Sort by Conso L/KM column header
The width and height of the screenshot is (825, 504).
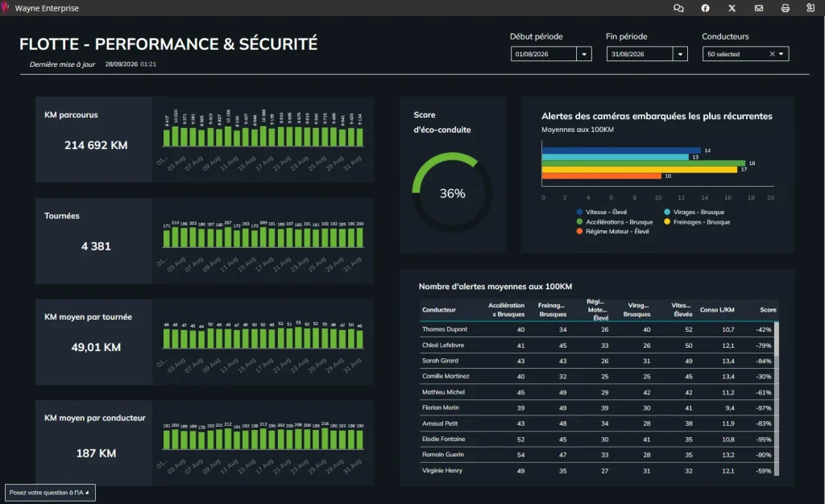click(716, 309)
